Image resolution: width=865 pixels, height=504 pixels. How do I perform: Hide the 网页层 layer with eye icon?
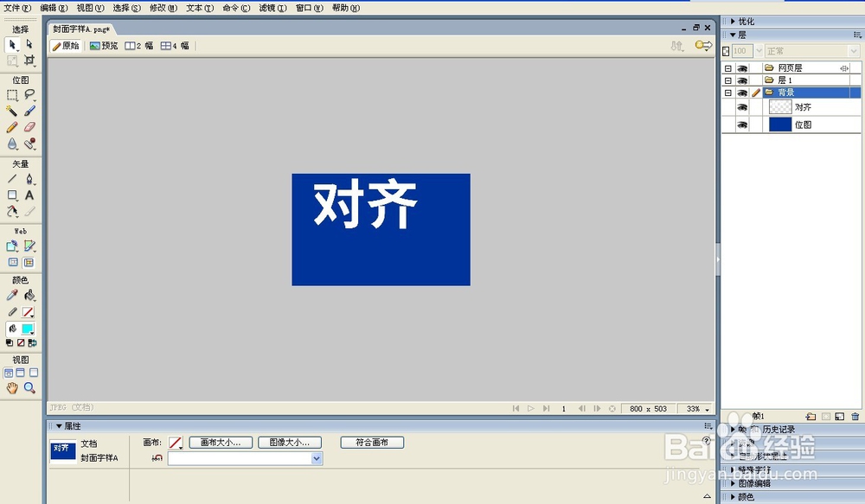(x=742, y=68)
